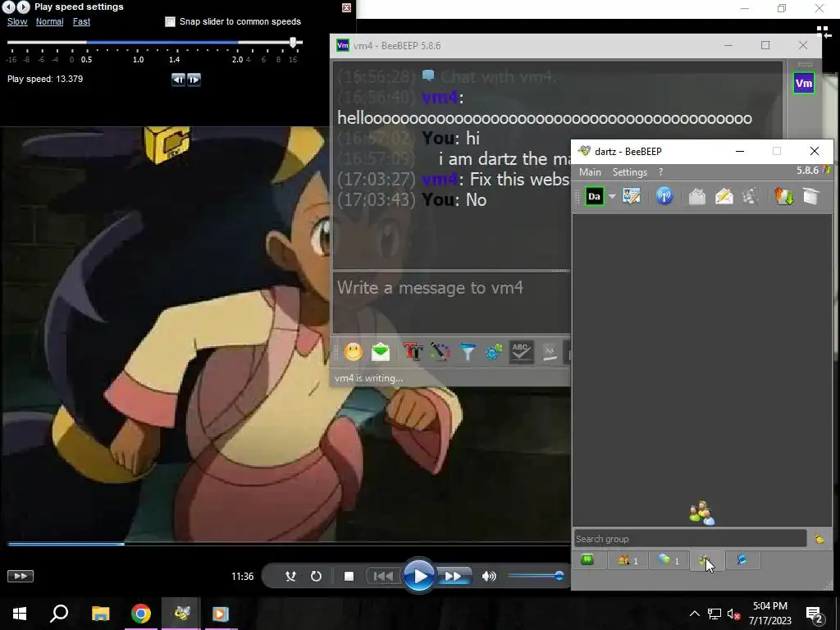Open the ? help menu
Image resolution: width=840 pixels, height=630 pixels.
[660, 172]
